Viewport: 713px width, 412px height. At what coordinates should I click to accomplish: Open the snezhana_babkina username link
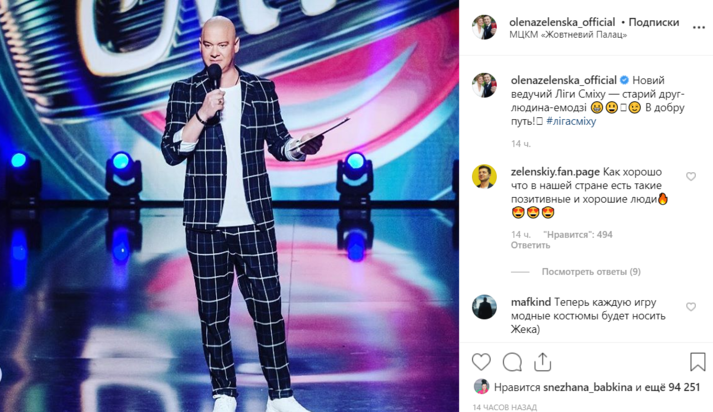tap(587, 387)
